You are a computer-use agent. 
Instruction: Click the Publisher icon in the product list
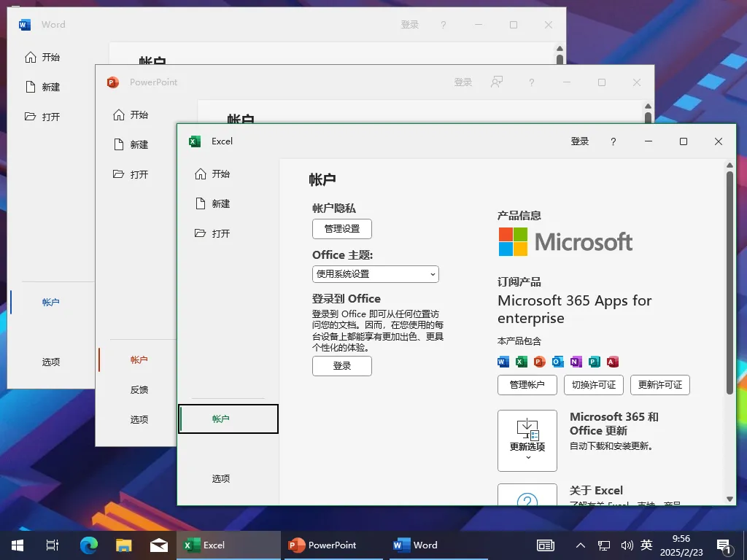coord(594,362)
